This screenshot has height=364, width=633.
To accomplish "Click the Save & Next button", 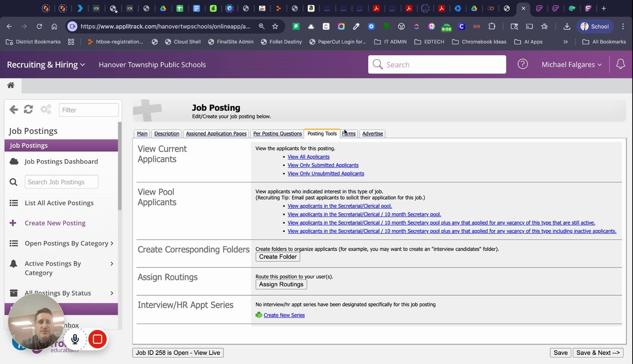I will click(x=598, y=353).
